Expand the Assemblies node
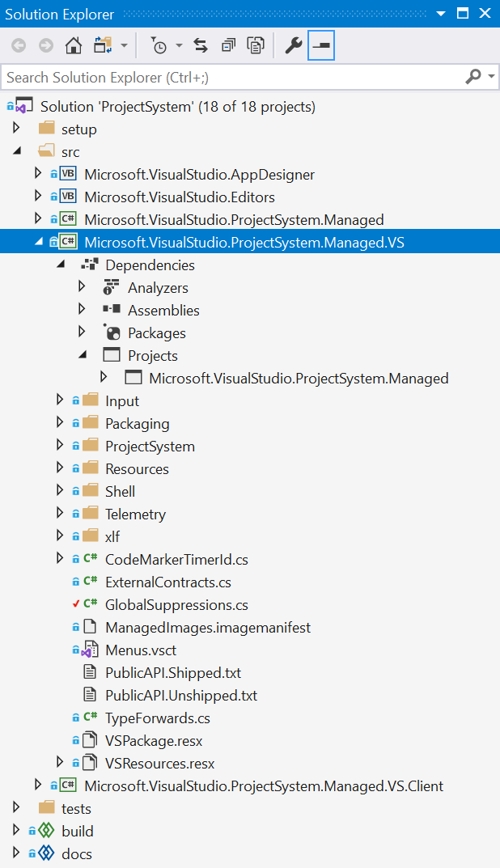The height and width of the screenshot is (868, 500). pos(82,310)
